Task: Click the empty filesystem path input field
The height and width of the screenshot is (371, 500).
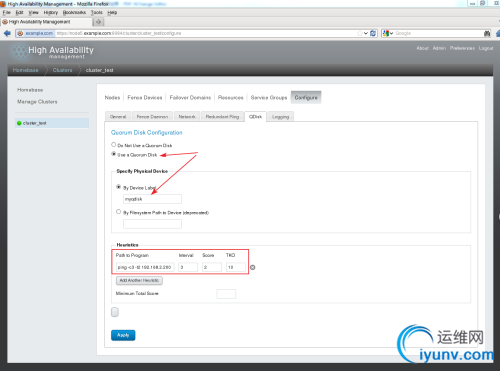Action: (x=152, y=224)
